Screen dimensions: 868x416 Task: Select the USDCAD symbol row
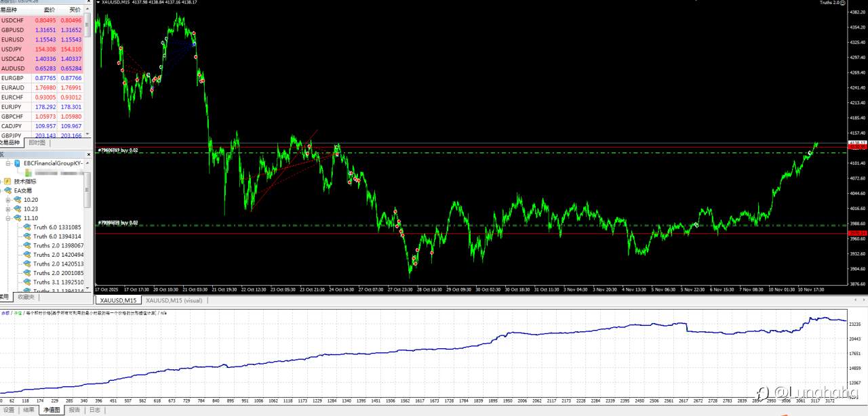coord(41,59)
